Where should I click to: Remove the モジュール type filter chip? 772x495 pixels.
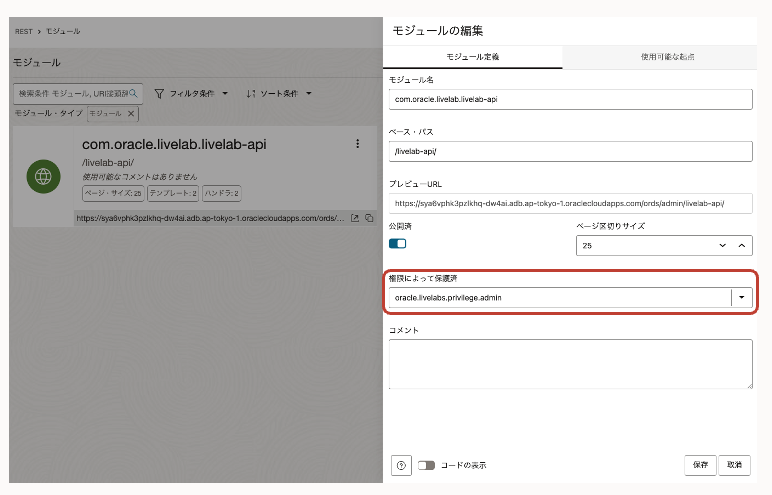[131, 113]
